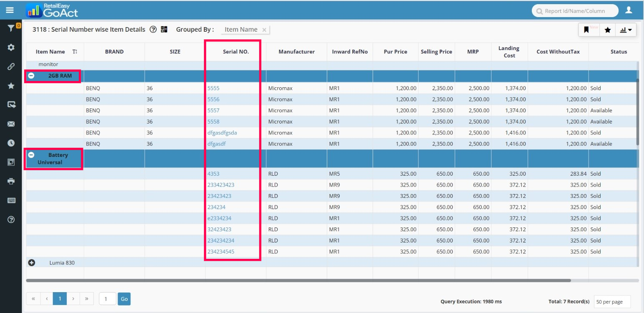Open the user profile icon
The image size is (644, 313).
coord(629,10)
